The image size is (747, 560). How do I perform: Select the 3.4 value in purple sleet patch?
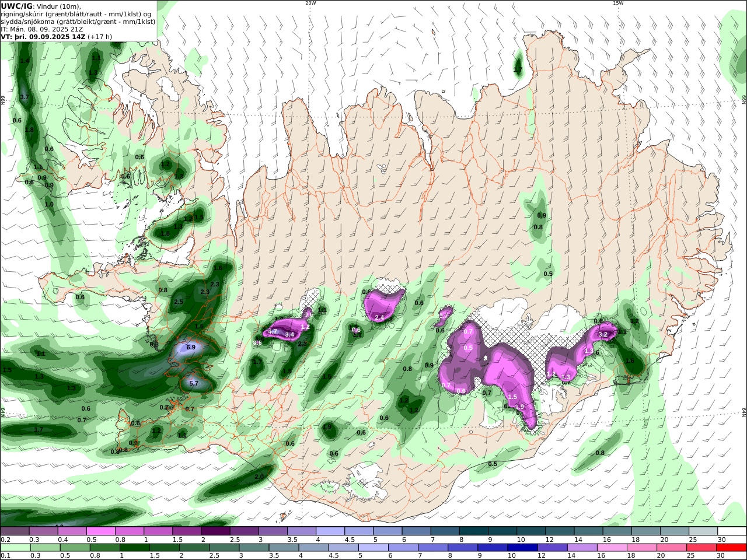coord(290,334)
